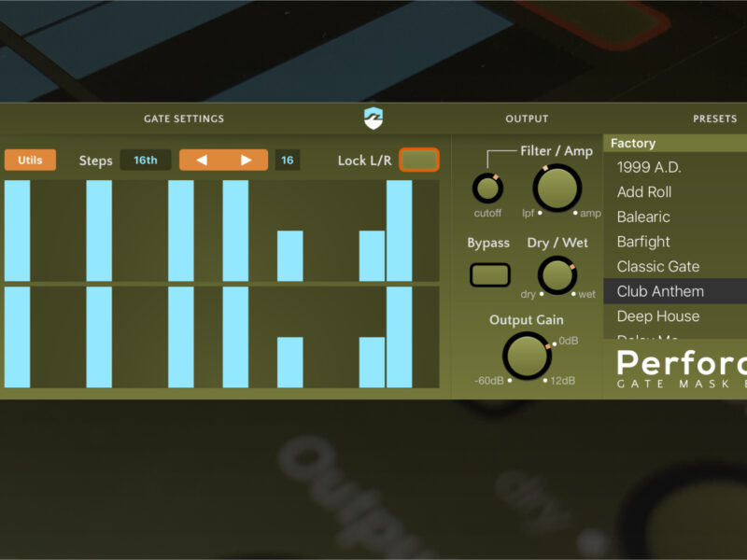Click the shield logo icon in header
This screenshot has height=560, width=747.
pyautogui.click(x=373, y=119)
